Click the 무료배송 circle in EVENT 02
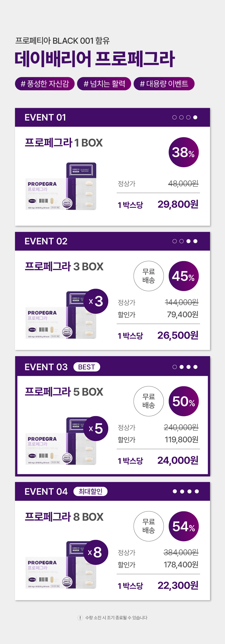Image resolution: width=225 pixels, height=644 pixels. point(149,276)
